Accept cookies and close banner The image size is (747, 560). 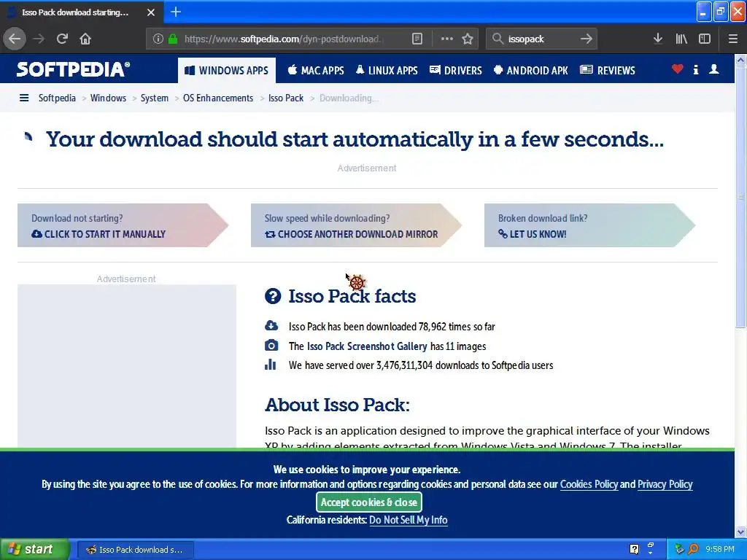coord(368,502)
